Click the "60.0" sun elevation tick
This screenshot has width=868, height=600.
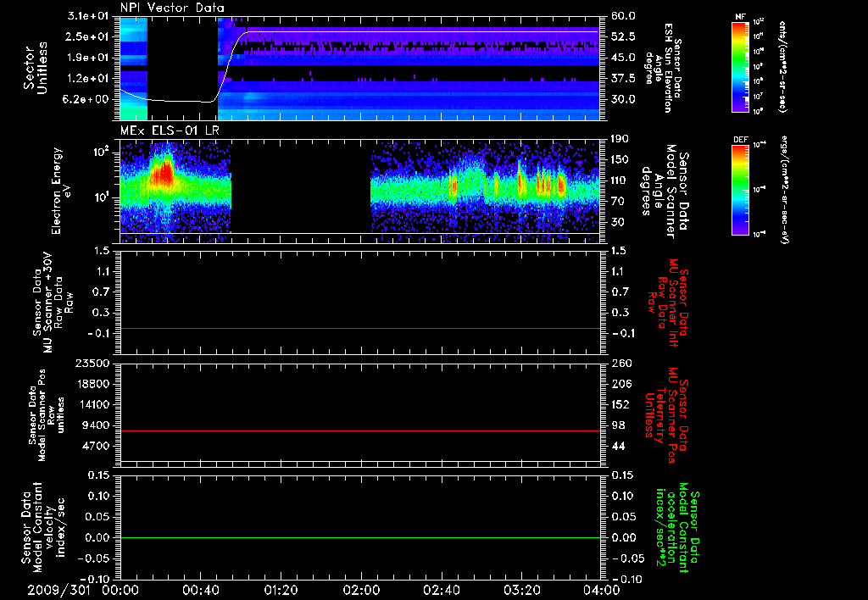pyautogui.click(x=623, y=16)
